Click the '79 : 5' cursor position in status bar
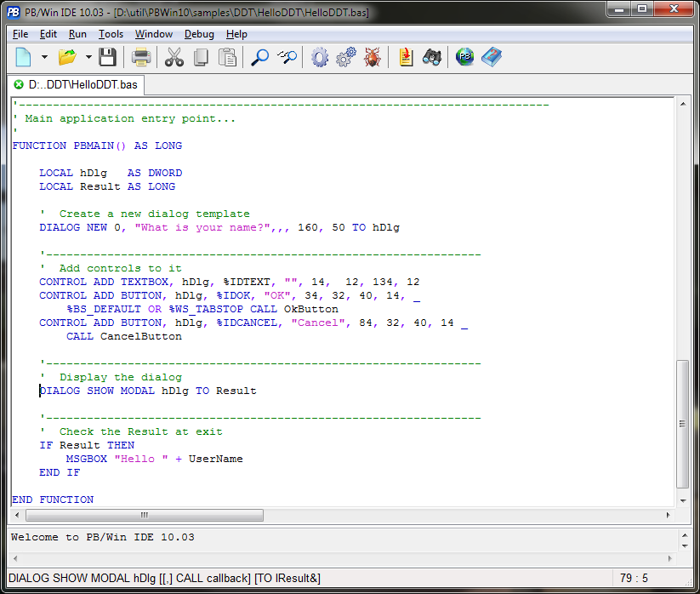Screen dimensions: 700x594 634,579
